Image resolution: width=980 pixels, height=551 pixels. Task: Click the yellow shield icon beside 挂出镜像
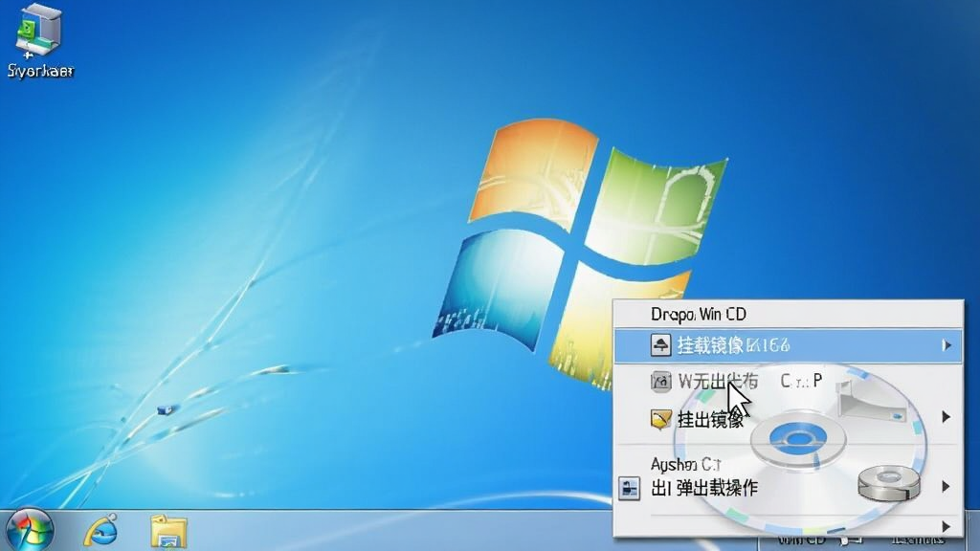660,419
